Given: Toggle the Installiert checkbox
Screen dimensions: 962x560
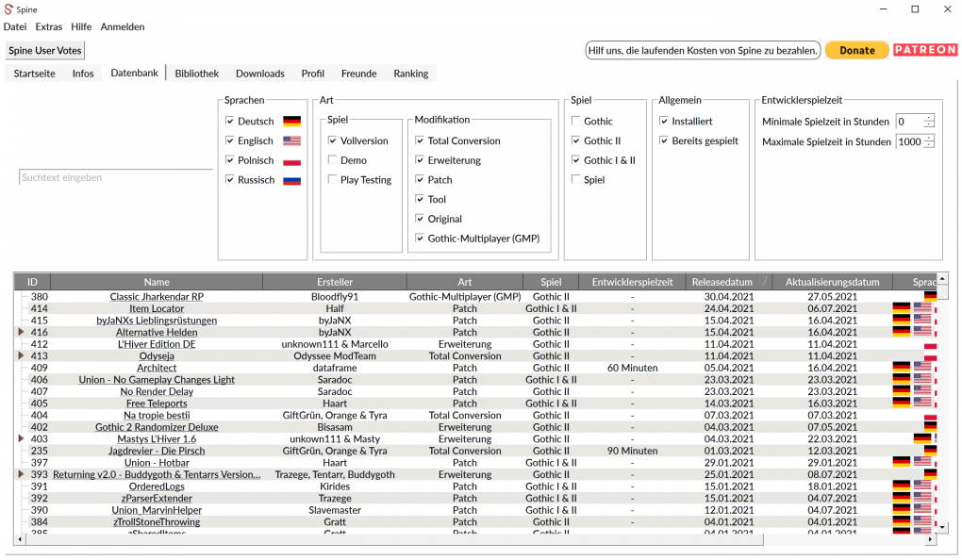Looking at the screenshot, I should 664,121.
